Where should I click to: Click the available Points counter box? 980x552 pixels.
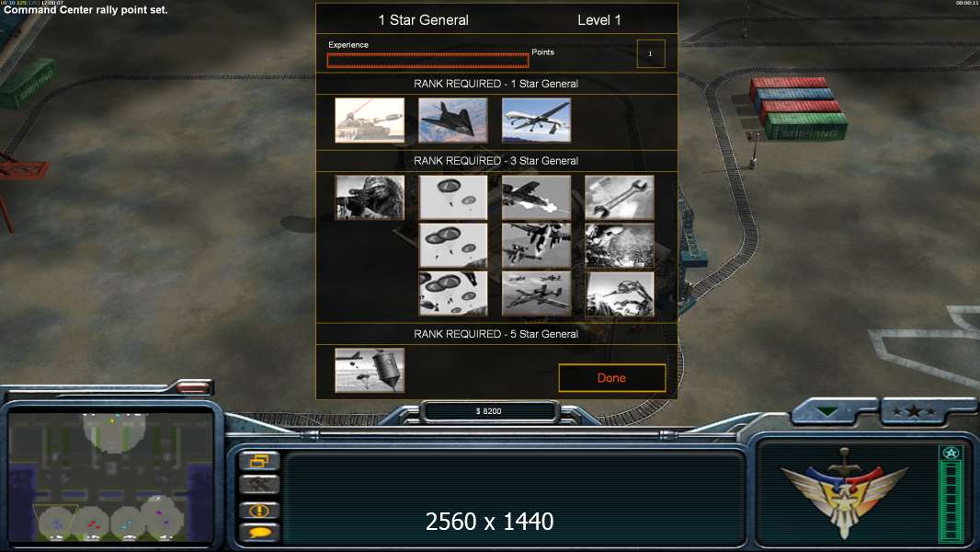click(x=651, y=53)
